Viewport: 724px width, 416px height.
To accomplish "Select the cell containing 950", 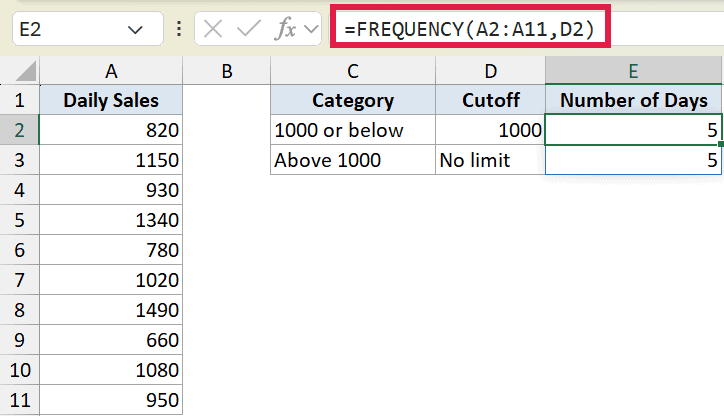I will [111, 400].
